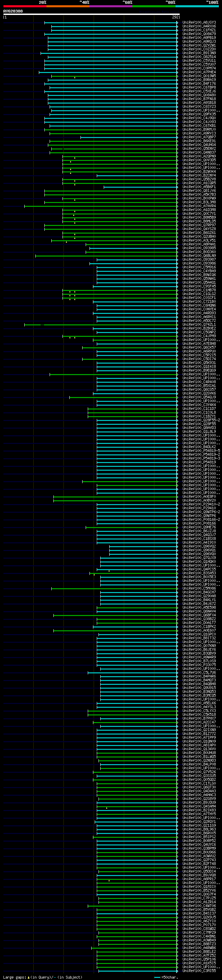This screenshot has height=980, width=222.
Task: Click hit label UniRef100_P08166
Action: 199,524
